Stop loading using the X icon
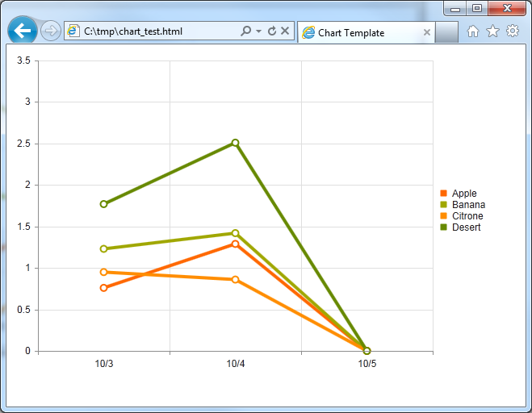 pos(285,31)
